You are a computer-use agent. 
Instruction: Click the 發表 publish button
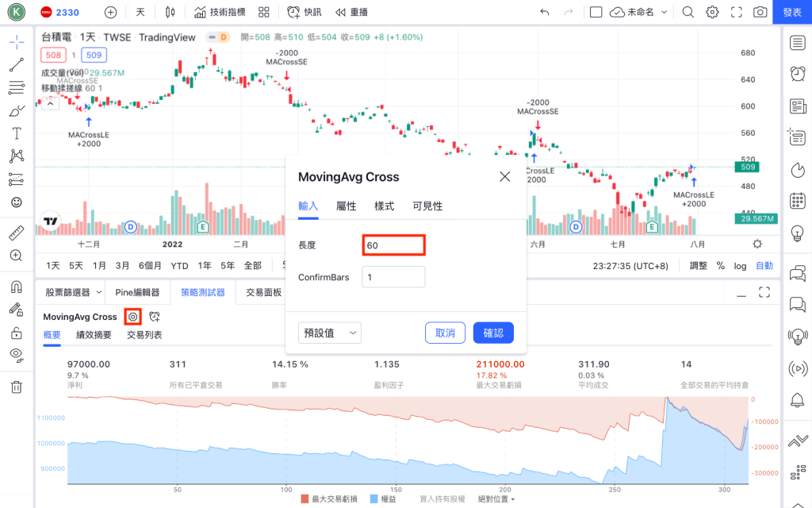coord(792,13)
